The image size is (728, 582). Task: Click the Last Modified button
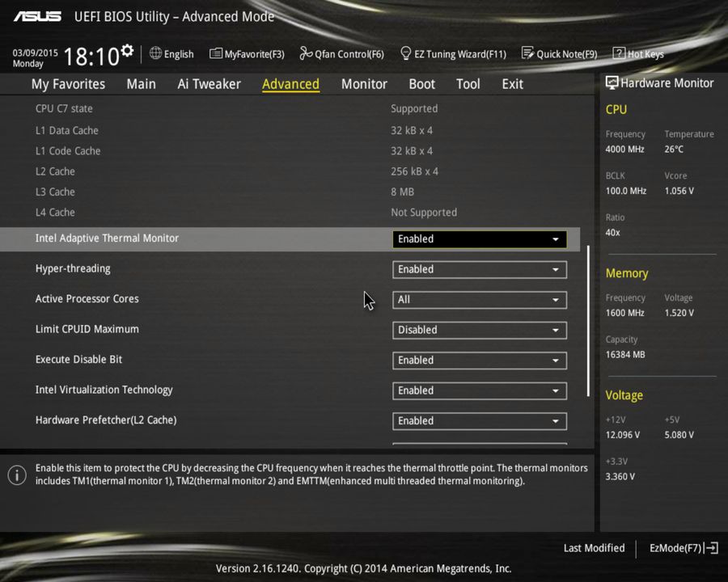(x=594, y=548)
